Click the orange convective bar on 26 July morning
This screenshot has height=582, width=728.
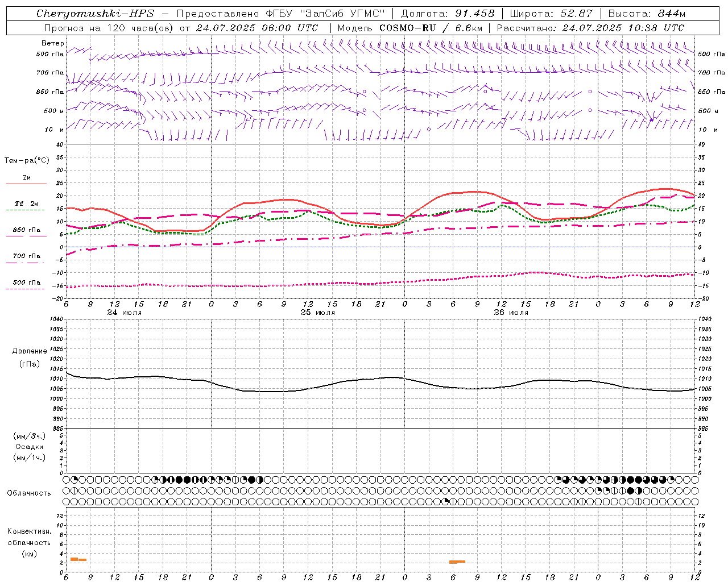click(x=457, y=562)
